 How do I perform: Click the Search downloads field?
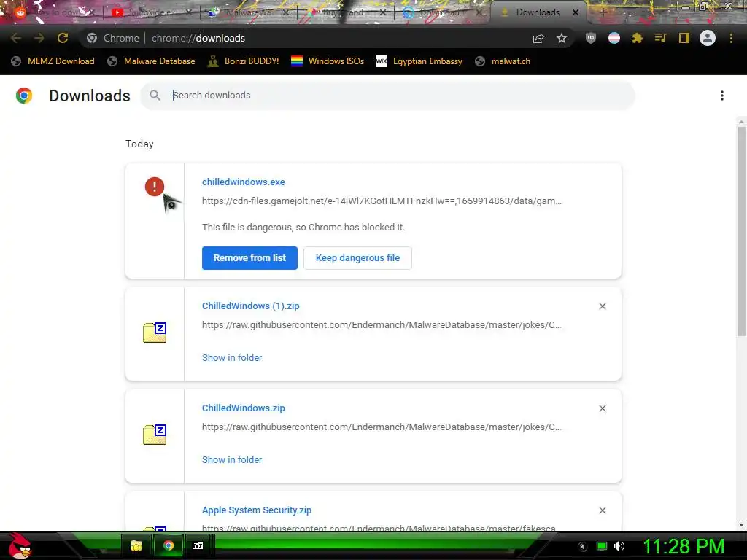click(387, 96)
